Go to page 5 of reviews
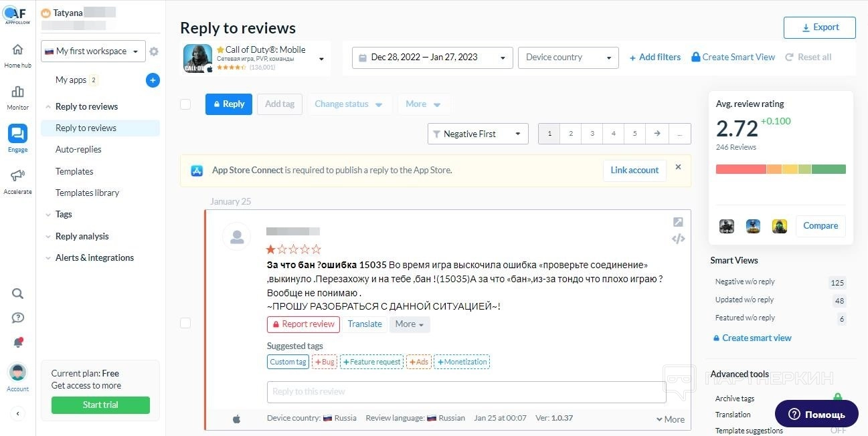 (x=635, y=134)
